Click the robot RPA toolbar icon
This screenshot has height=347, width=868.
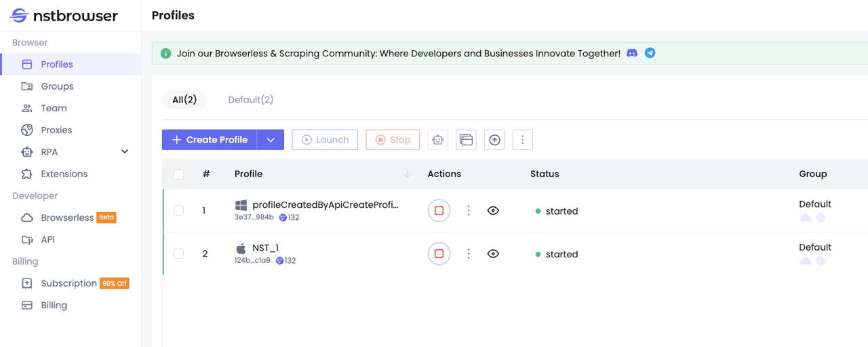click(x=438, y=140)
